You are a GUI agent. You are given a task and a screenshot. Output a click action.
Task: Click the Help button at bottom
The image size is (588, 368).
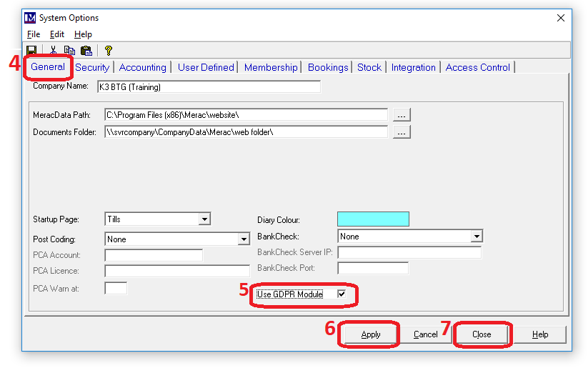click(x=540, y=334)
